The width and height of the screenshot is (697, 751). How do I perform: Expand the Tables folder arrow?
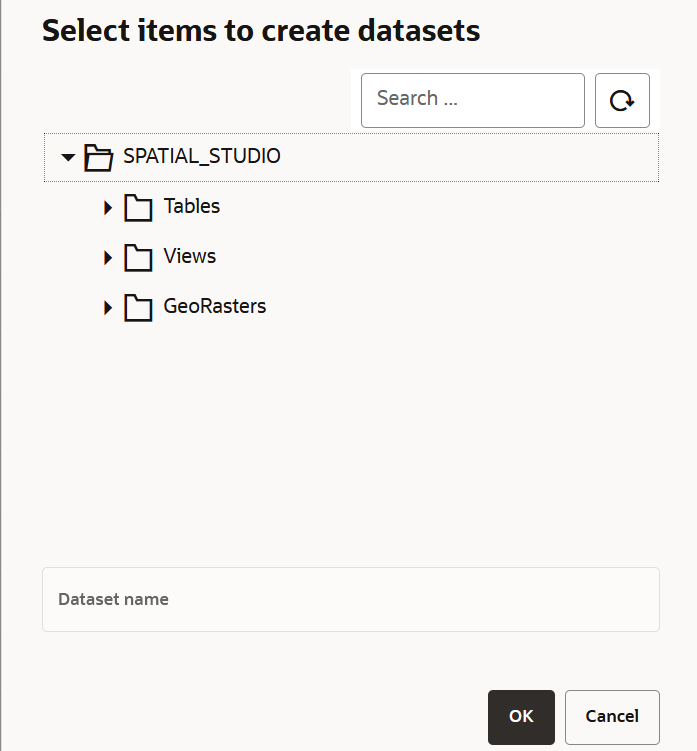coord(108,207)
